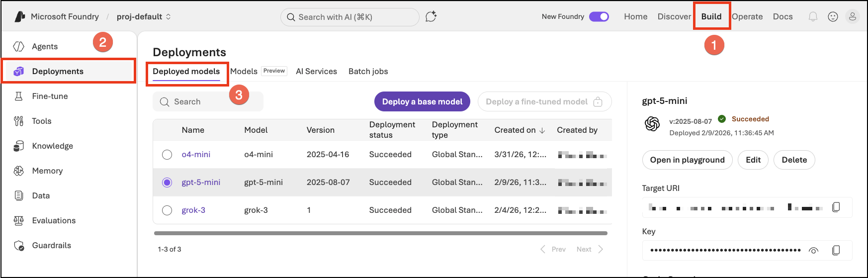The image size is (868, 278).
Task: Click the Agents sidebar icon
Action: [19, 46]
